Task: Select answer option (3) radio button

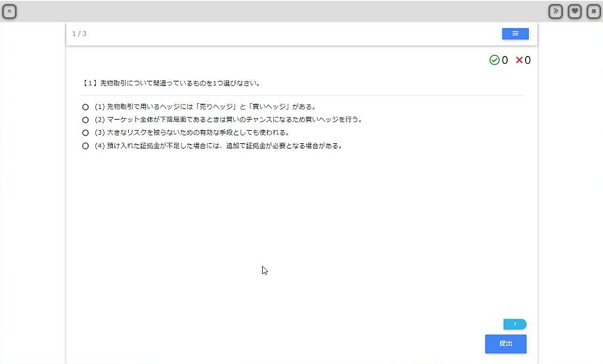Action: (85, 133)
